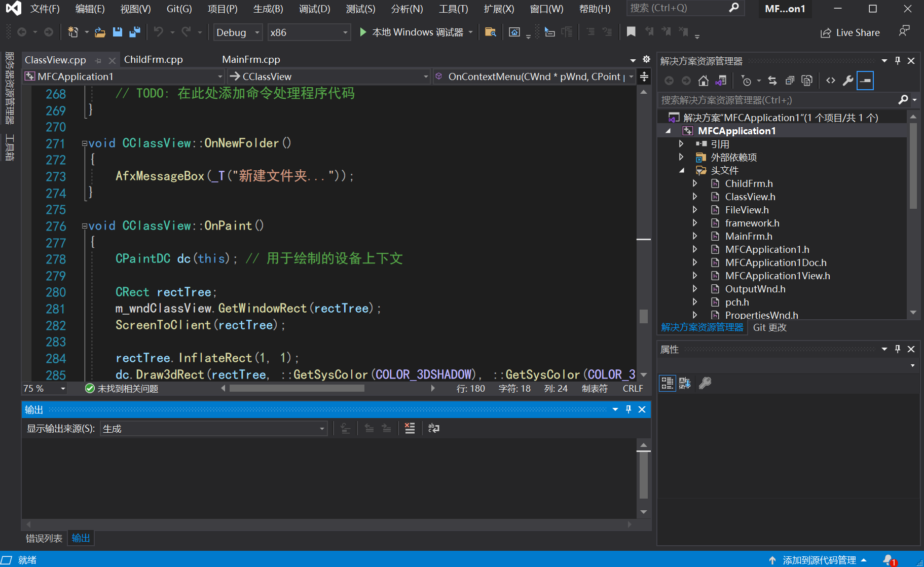Collapse the OnNewFolder function in the editor
924x567 pixels.
(x=85, y=143)
